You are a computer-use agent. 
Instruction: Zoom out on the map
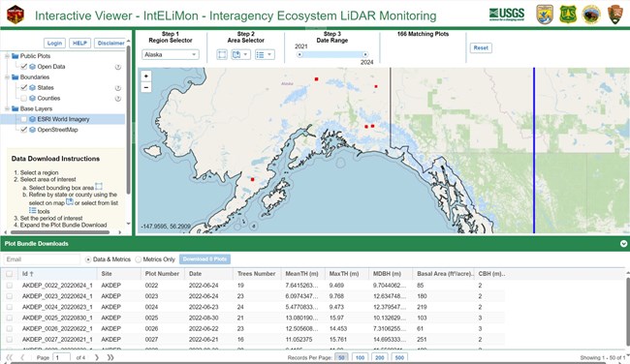click(146, 87)
